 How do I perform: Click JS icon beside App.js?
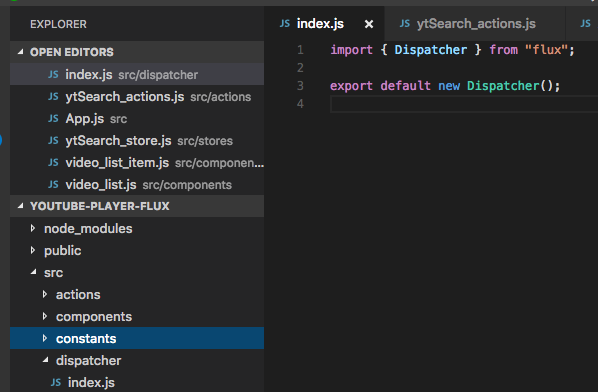pos(53,119)
